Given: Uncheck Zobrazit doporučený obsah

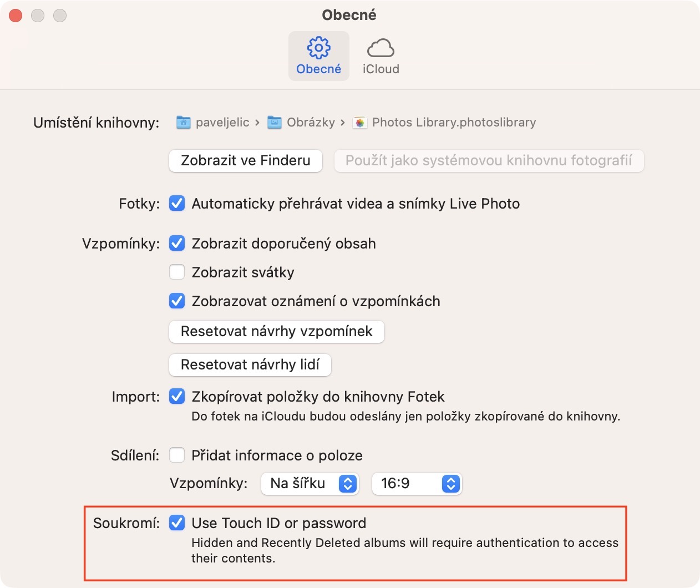Looking at the screenshot, I should [177, 244].
